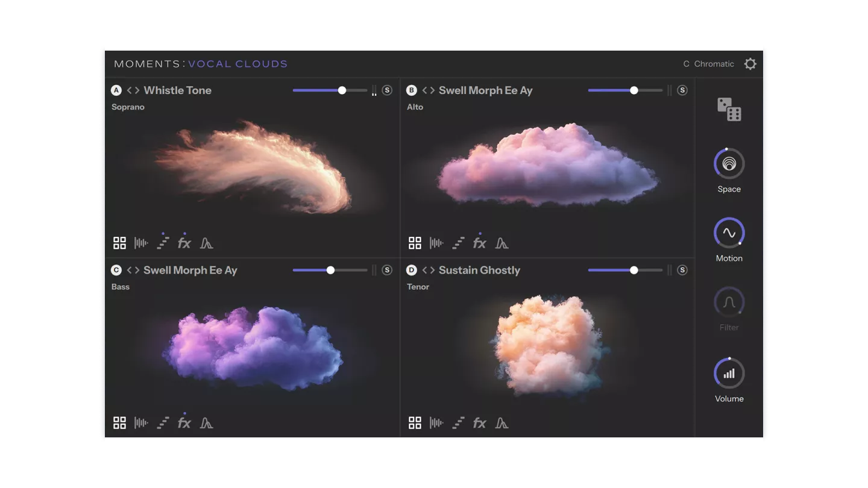Screen dimensions: 868x488
Task: Click the Filter knob icon
Action: click(x=729, y=302)
